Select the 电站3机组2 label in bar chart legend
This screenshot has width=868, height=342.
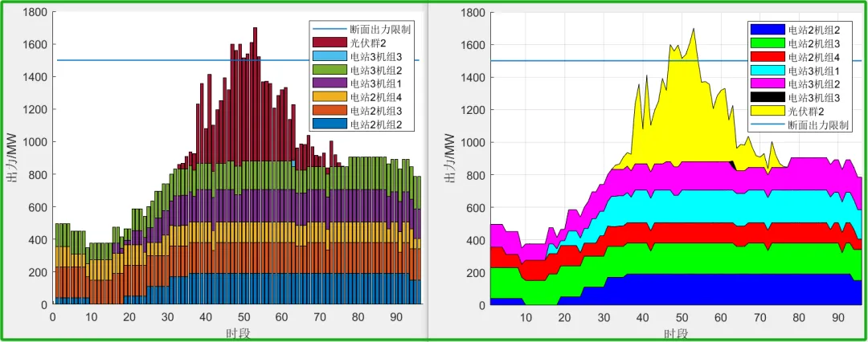pos(375,70)
